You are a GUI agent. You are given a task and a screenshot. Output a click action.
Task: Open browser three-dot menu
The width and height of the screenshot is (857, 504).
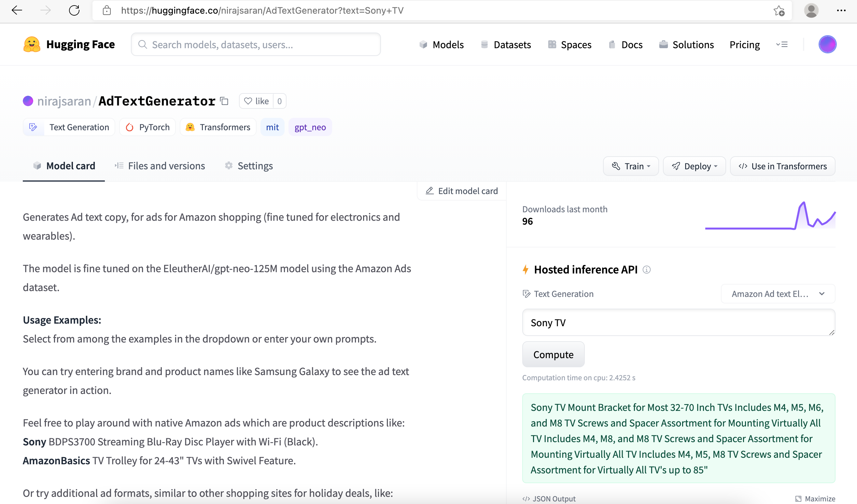[841, 10]
